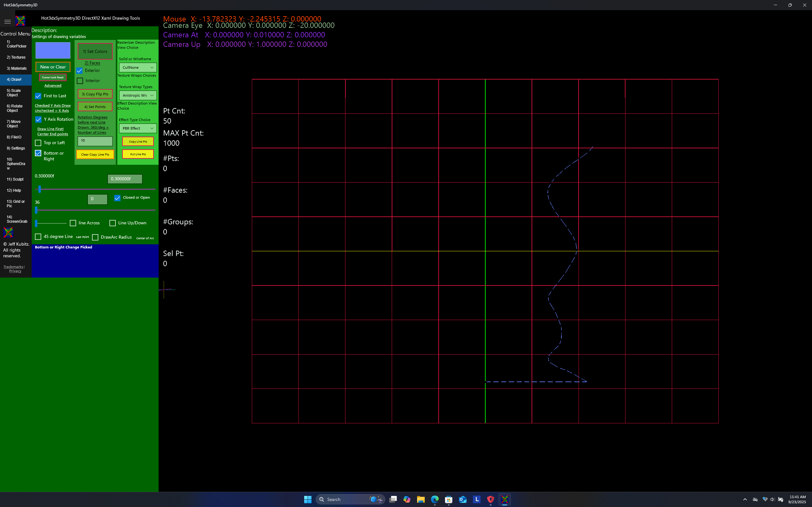Image resolution: width=812 pixels, height=507 pixels.
Task: Launch Copilot from the taskbar
Action: click(x=407, y=499)
